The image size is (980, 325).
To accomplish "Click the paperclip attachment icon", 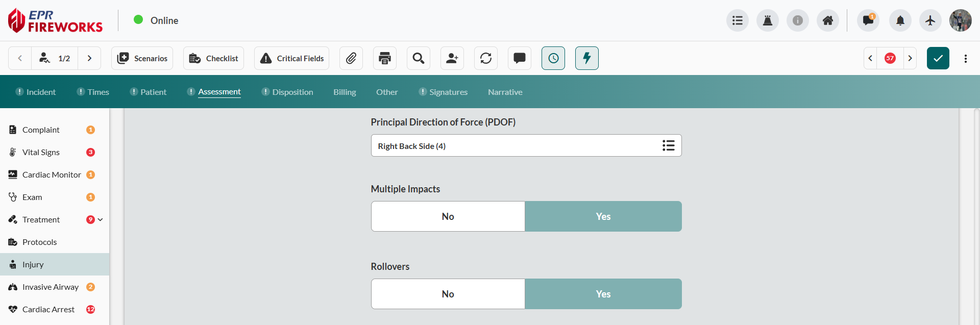I will (x=351, y=58).
